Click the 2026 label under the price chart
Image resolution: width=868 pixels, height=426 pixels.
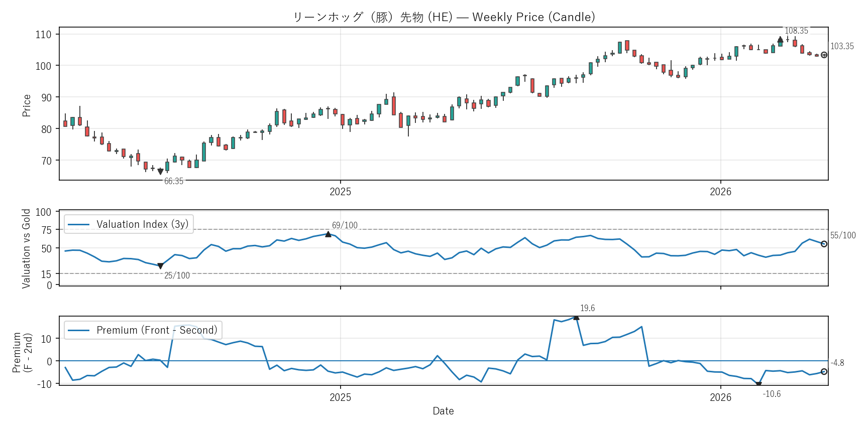[720, 192]
